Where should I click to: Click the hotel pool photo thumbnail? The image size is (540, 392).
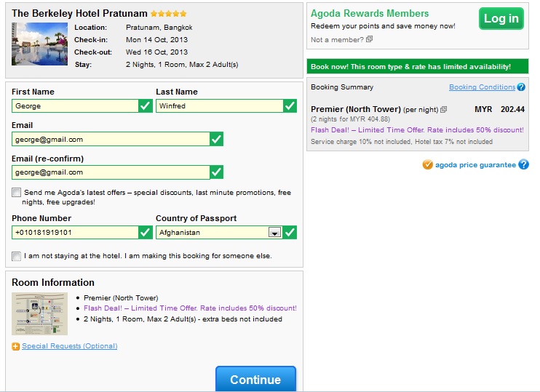pyautogui.click(x=39, y=44)
